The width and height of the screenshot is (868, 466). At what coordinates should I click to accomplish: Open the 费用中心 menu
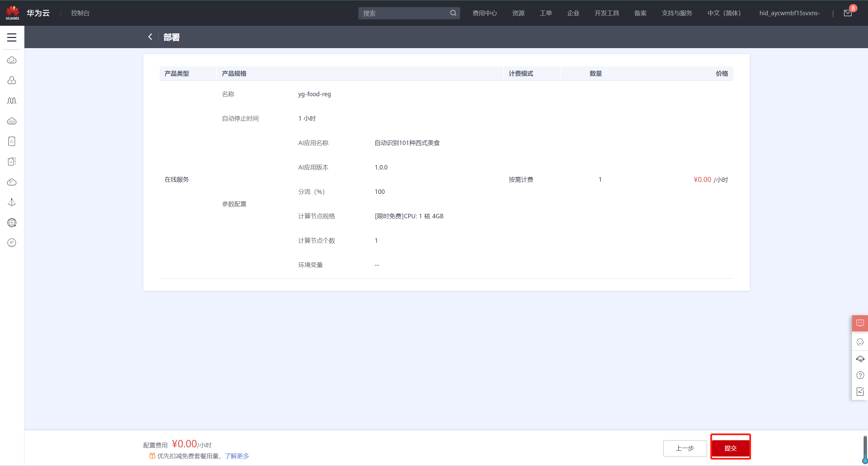pyautogui.click(x=484, y=13)
